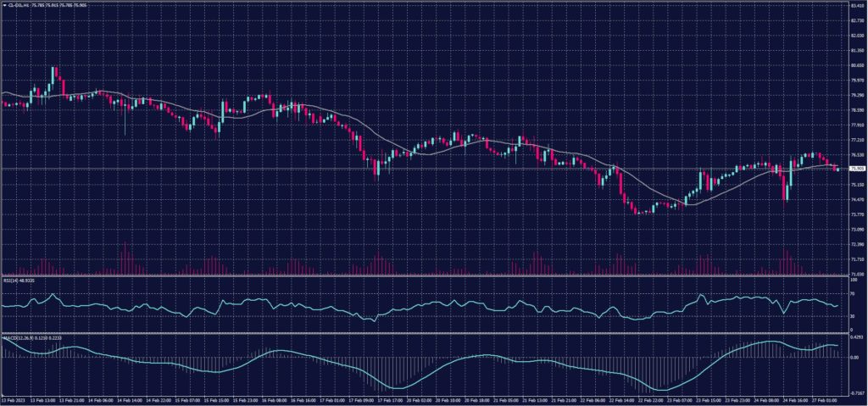Click the 83.410 label on the price axis
Viewport: 868px width, 406px height.
856,5
